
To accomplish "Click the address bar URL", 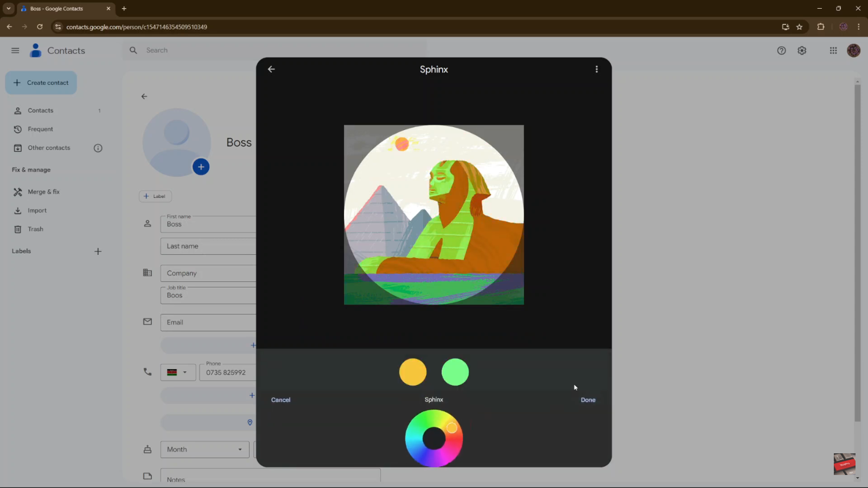I will tap(137, 27).
